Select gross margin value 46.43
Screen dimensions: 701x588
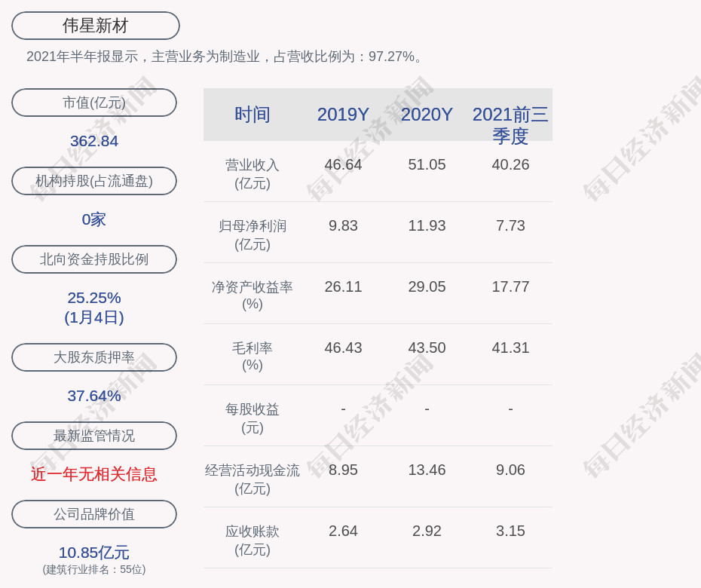click(x=343, y=348)
